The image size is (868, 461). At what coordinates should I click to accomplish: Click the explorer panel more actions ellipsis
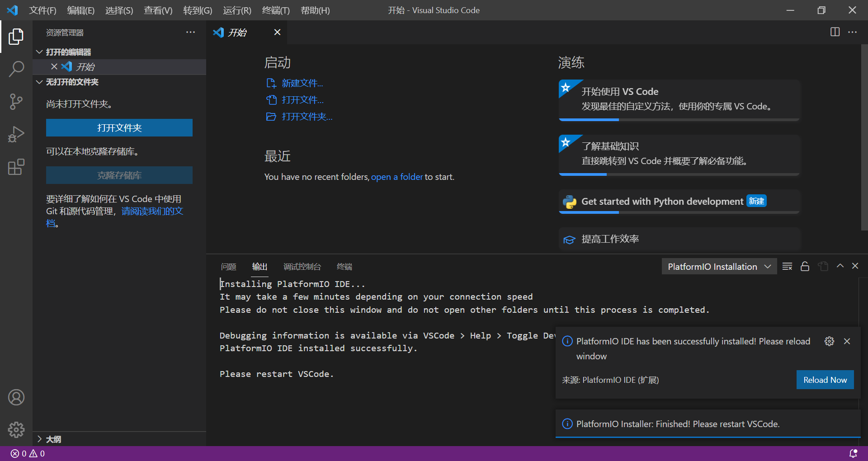pos(190,33)
